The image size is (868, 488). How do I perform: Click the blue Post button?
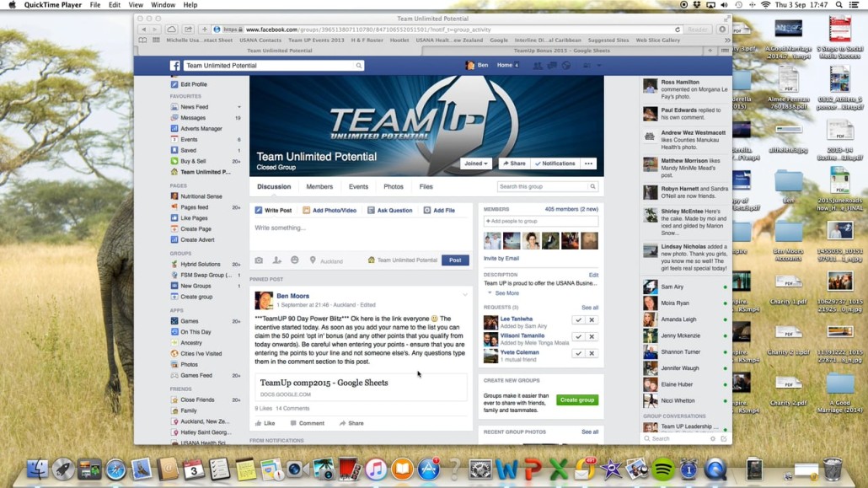coord(455,260)
